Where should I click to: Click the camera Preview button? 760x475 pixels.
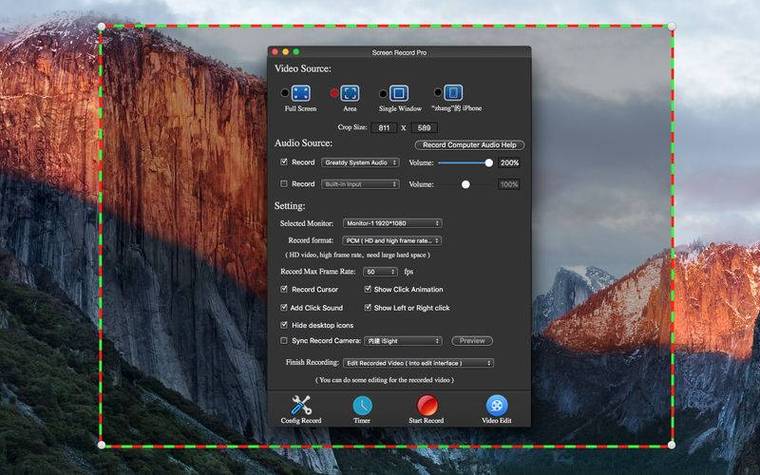point(472,341)
